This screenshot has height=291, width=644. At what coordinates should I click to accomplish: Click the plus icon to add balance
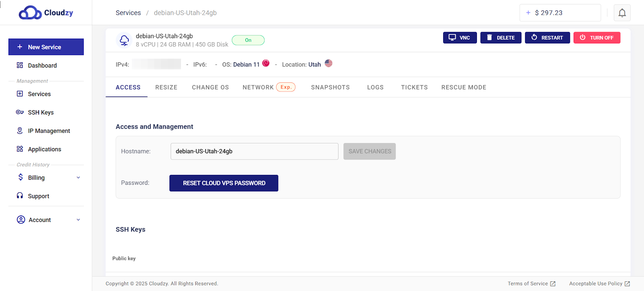528,13
